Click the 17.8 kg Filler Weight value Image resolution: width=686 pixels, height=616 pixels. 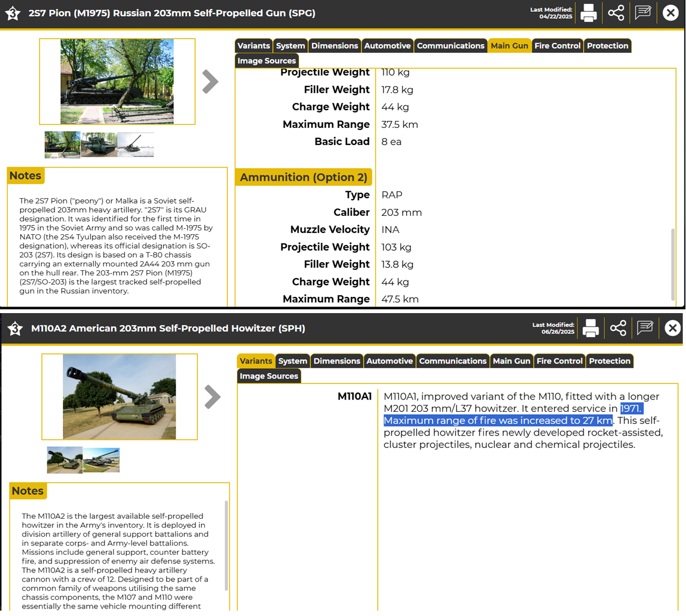(x=398, y=90)
